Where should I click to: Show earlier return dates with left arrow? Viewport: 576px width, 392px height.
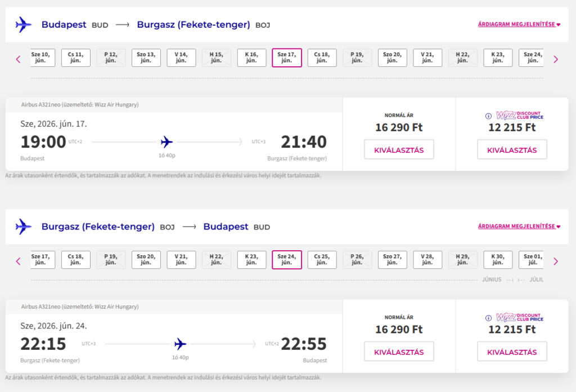(18, 261)
